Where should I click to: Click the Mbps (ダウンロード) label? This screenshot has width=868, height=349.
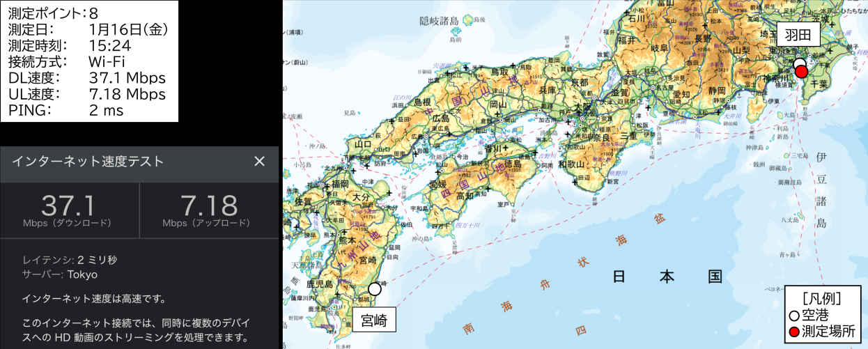(68, 224)
